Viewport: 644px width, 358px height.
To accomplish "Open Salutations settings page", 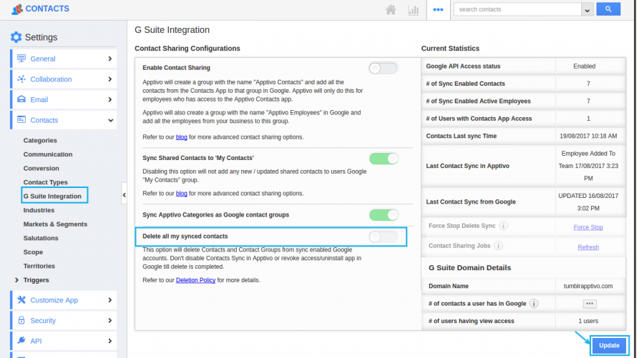I will (x=41, y=238).
